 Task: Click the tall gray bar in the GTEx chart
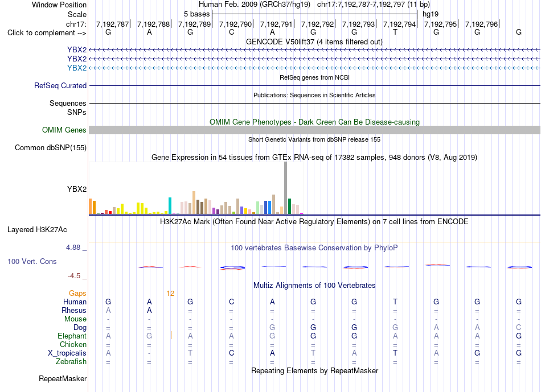(x=285, y=188)
